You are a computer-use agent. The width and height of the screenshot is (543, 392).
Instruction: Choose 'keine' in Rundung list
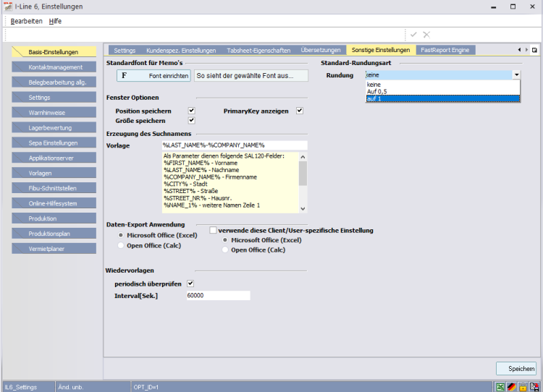(443, 85)
